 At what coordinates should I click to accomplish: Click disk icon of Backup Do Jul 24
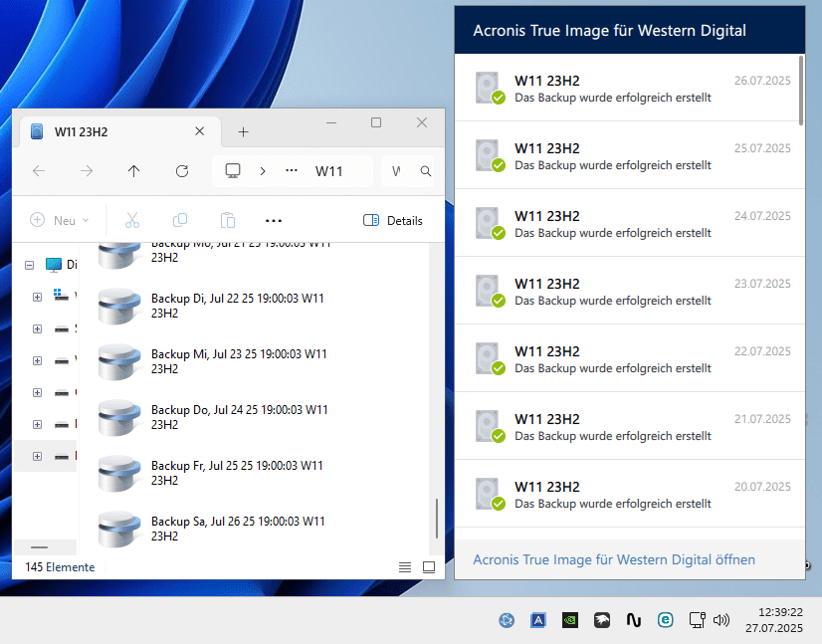pos(119,417)
